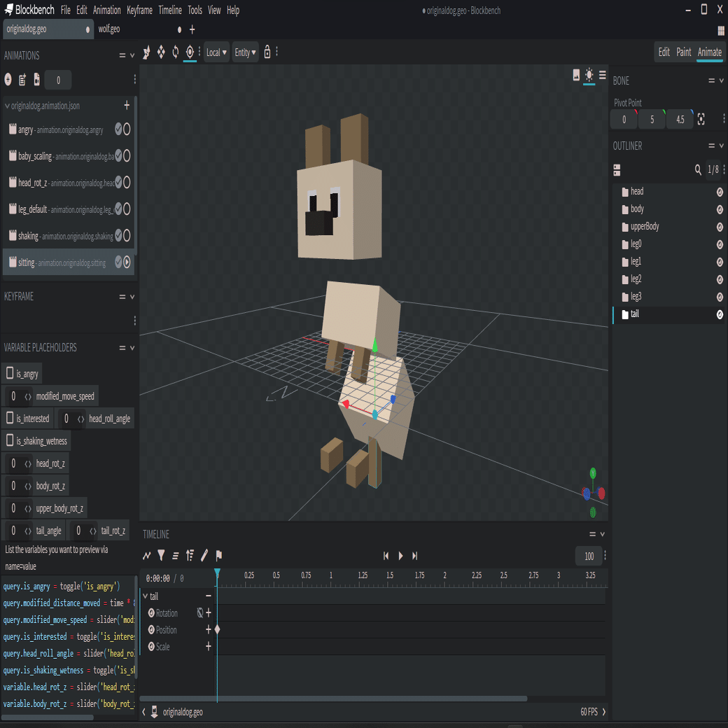The image size is (728, 728).
Task: Select the Move tool in toolbar
Action: [147, 52]
